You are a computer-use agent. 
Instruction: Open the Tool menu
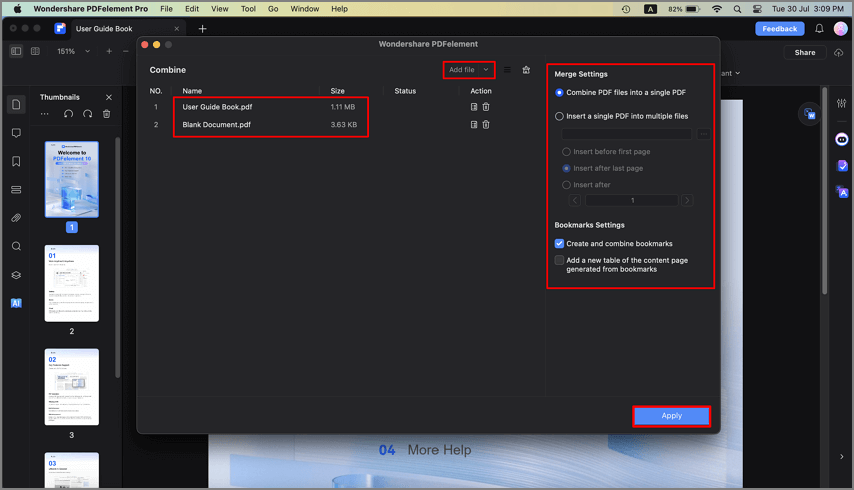[248, 9]
